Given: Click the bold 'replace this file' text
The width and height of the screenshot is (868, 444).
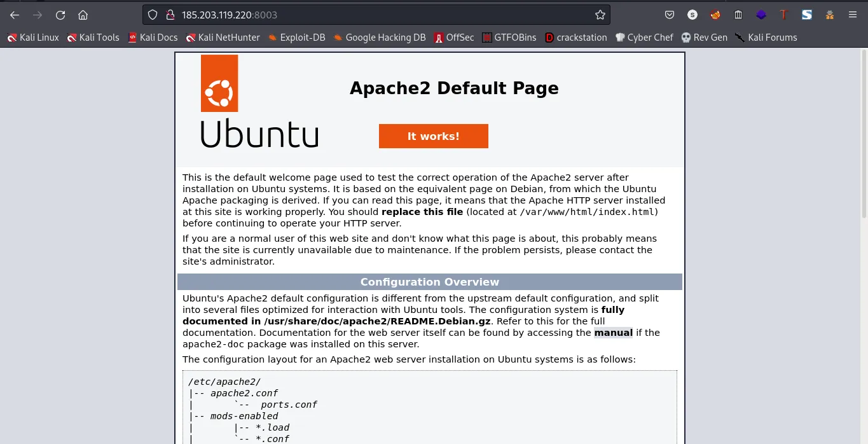Looking at the screenshot, I should coord(422,212).
